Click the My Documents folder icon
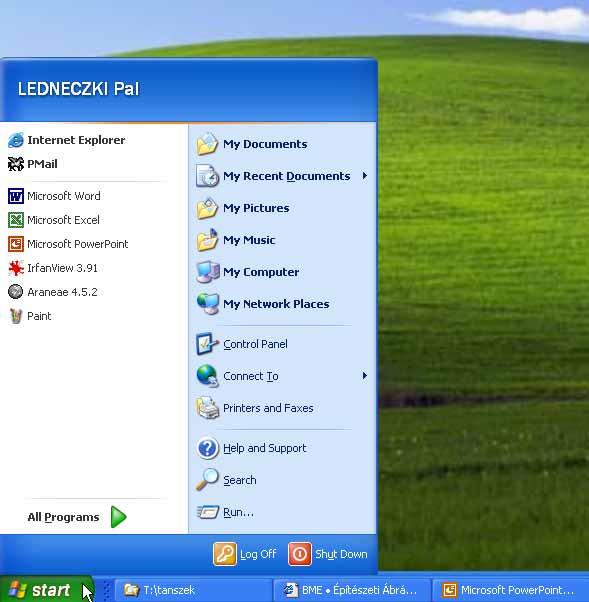589x602 pixels. (x=207, y=144)
